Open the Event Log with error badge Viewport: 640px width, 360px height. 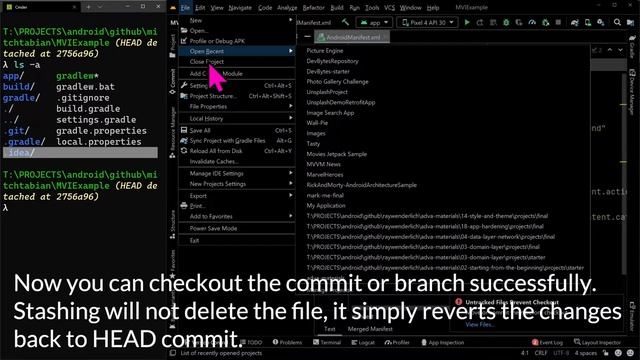point(547,342)
